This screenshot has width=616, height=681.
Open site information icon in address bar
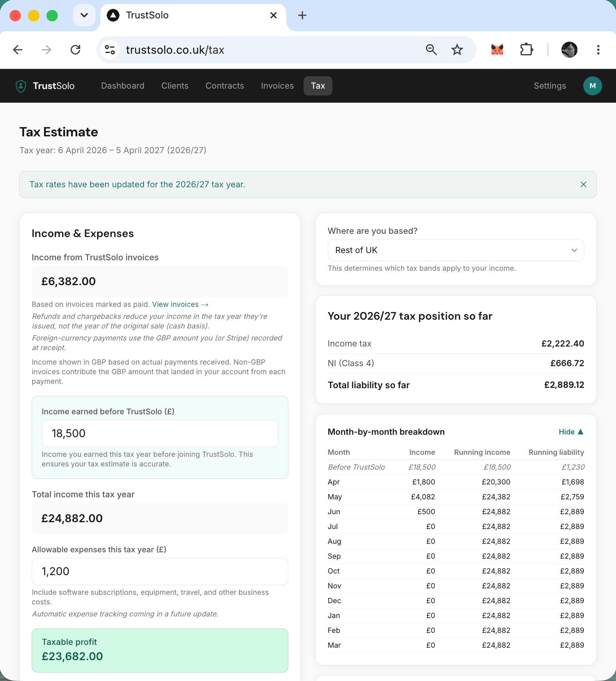tap(110, 50)
